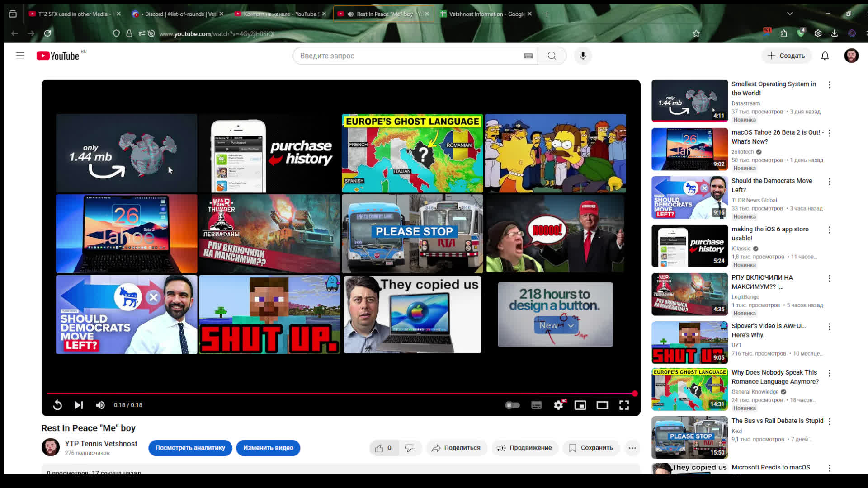
Task: Dislike the video with thumbs down
Action: (410, 448)
